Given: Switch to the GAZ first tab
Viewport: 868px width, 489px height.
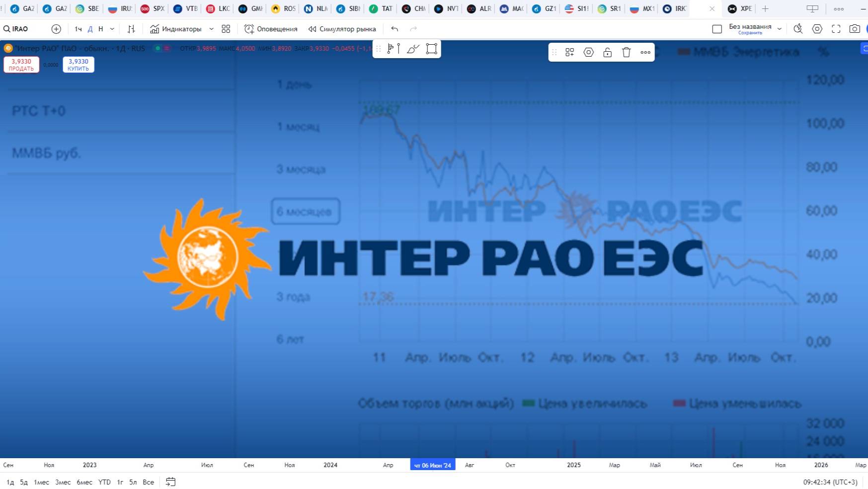Looking at the screenshot, I should 22,8.
